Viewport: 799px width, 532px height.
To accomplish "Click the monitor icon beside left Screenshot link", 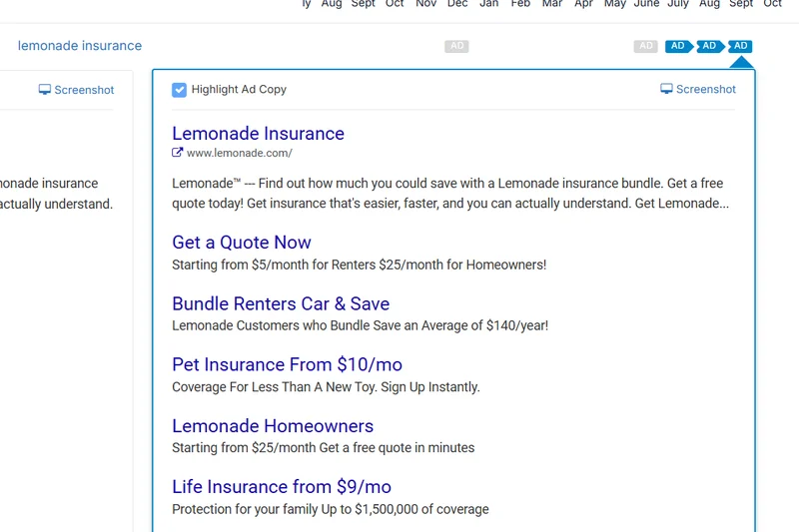I will tap(45, 90).
